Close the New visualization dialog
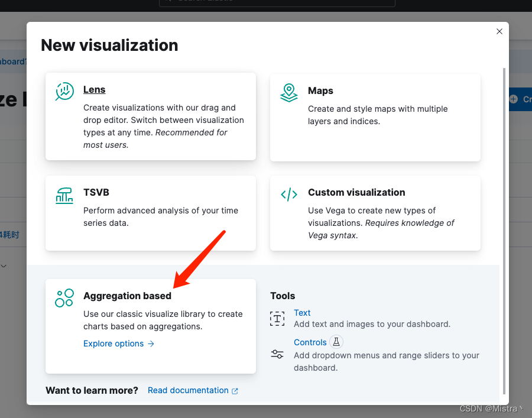532x418 pixels. [499, 31]
